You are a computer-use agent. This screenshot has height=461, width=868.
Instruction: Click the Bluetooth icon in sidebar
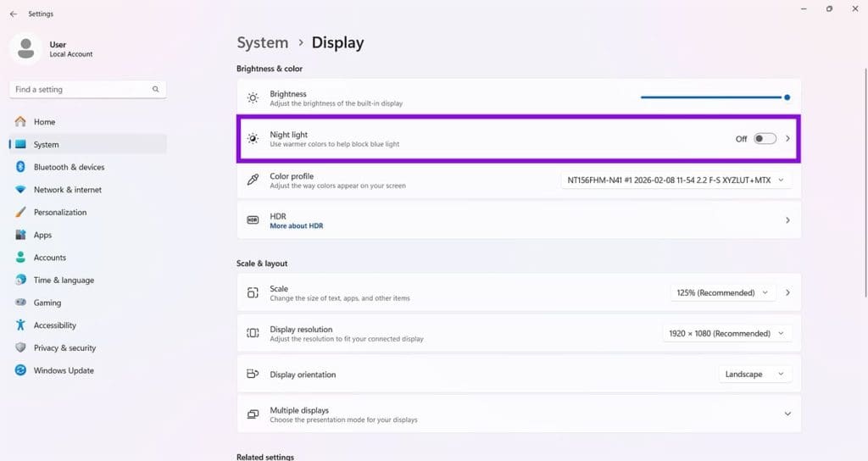click(x=20, y=167)
